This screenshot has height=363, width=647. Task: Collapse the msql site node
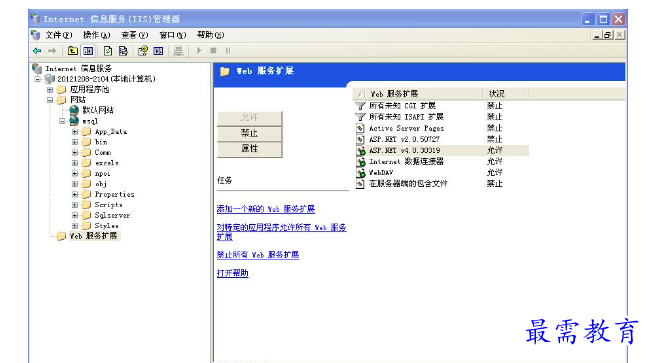(x=62, y=121)
